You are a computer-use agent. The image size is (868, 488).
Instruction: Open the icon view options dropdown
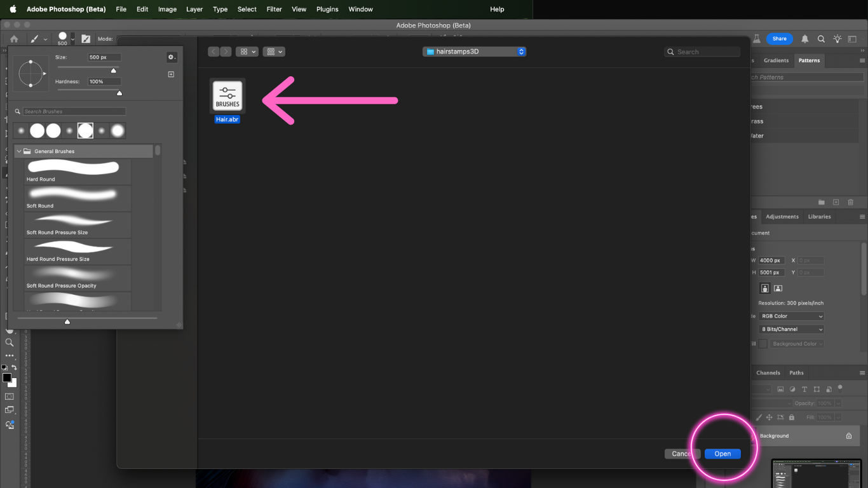(x=247, y=51)
